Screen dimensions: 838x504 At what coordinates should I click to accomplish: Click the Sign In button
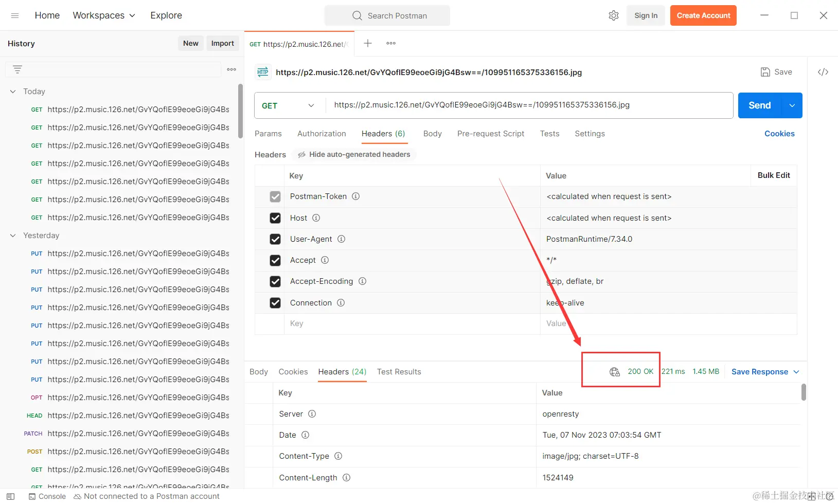(646, 15)
